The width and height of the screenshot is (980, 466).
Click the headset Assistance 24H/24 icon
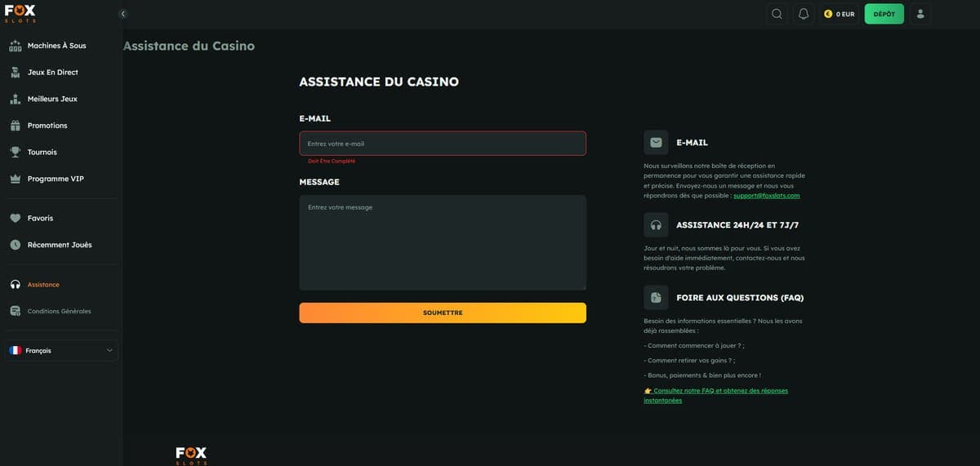click(656, 224)
